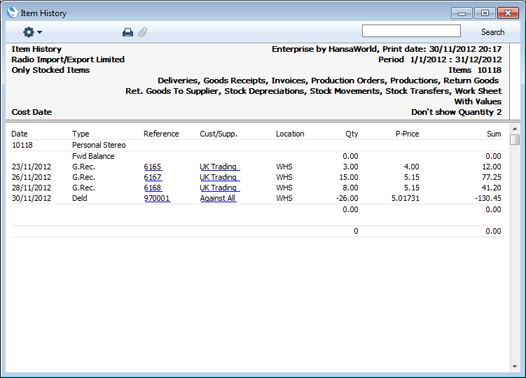Click the quantity -26.00
The image size is (526, 378).
click(x=347, y=198)
